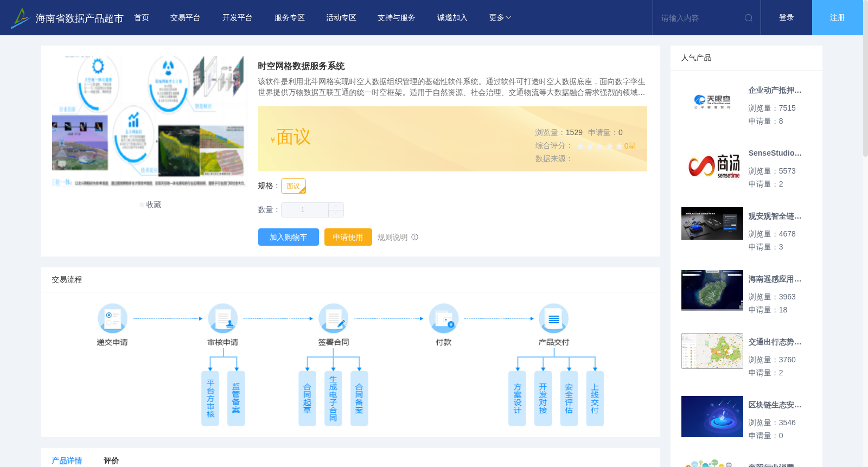Focus the 请输入内容 search field
This screenshot has width=868, height=467.
[700, 18]
